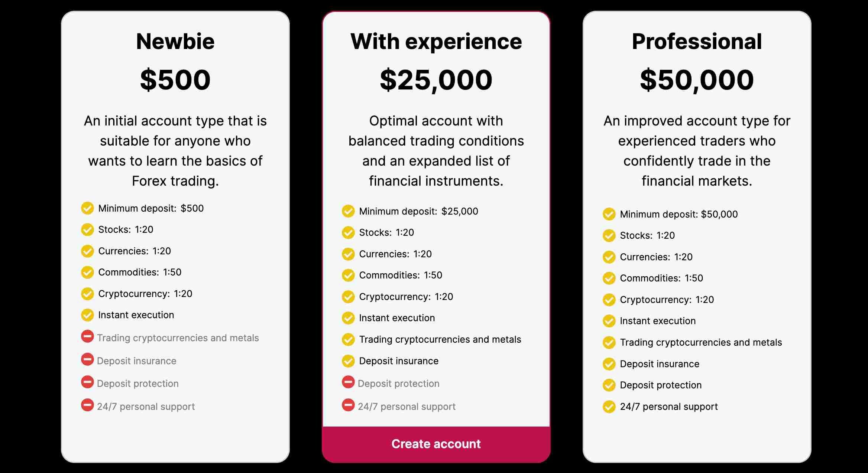Click the $25,000 price on With experience

(x=436, y=80)
